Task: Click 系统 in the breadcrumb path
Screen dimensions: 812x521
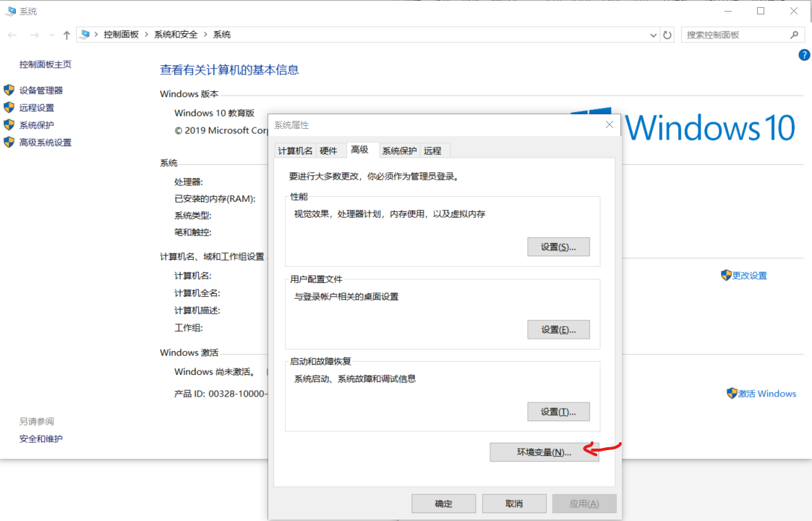Action: [222, 34]
